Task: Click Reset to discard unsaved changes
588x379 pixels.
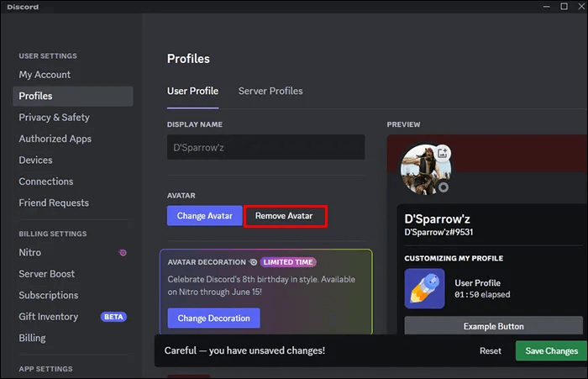Action: pos(490,351)
